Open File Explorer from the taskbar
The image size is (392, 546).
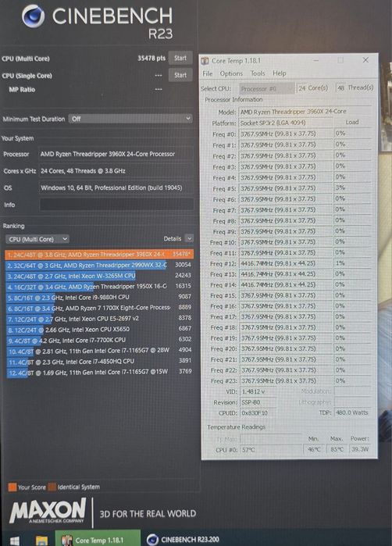coord(41,540)
